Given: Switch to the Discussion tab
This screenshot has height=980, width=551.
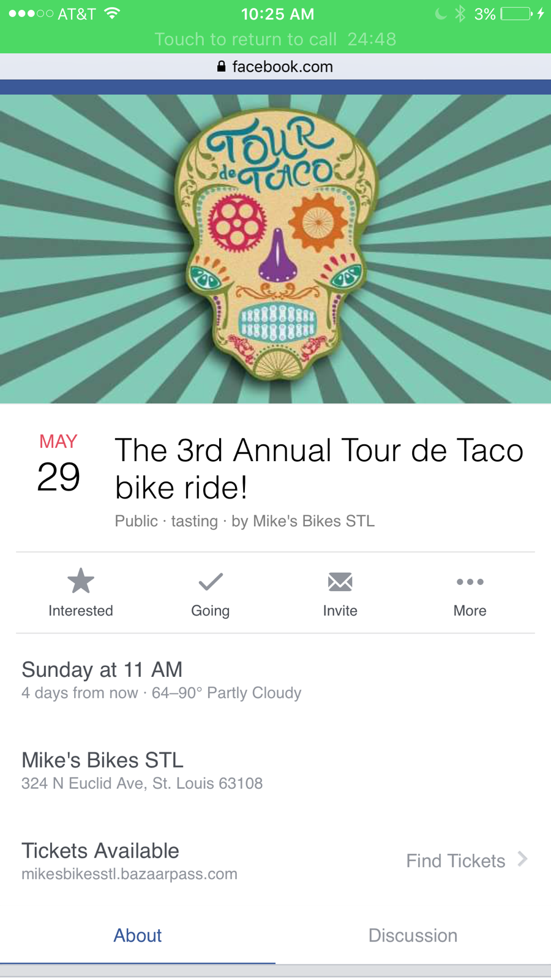Looking at the screenshot, I should pyautogui.click(x=413, y=935).
